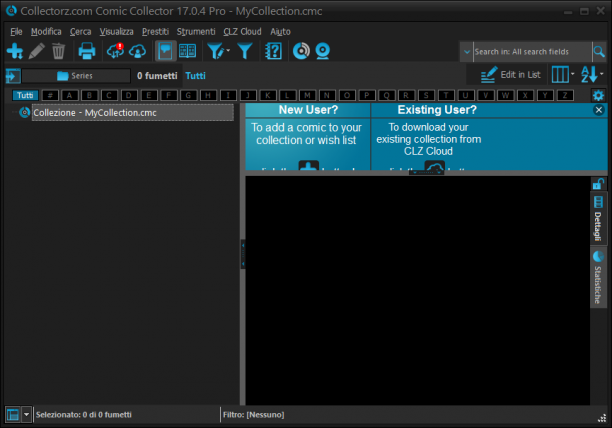Close the New User welcome banner
Image resolution: width=612 pixels, height=428 pixels.
point(599,110)
